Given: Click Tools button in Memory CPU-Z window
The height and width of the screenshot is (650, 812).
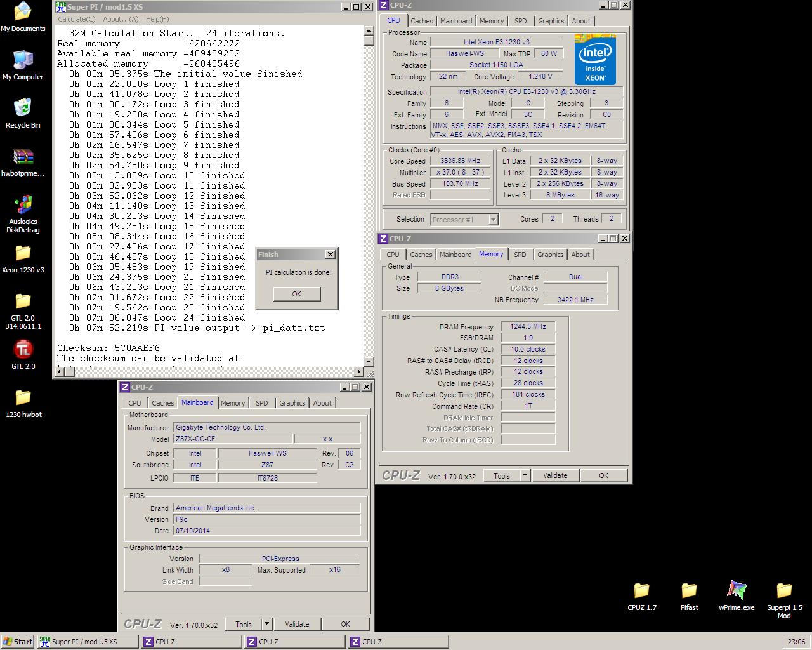Looking at the screenshot, I should pyautogui.click(x=502, y=475).
